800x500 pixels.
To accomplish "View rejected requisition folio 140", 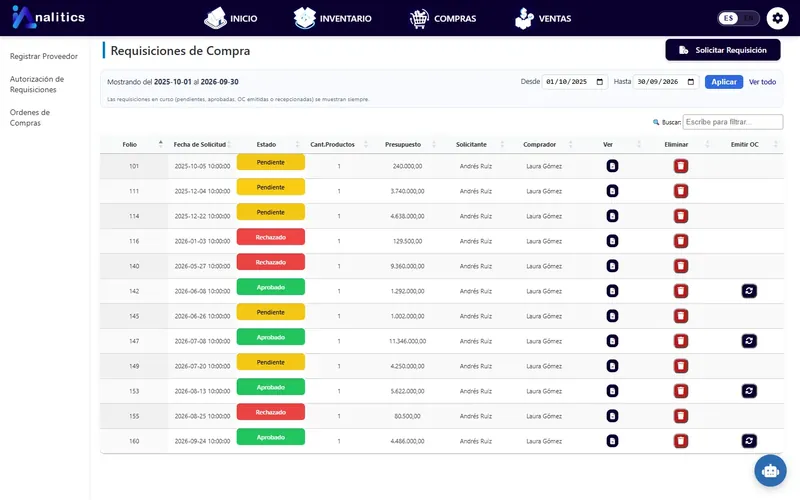I will click(612, 266).
